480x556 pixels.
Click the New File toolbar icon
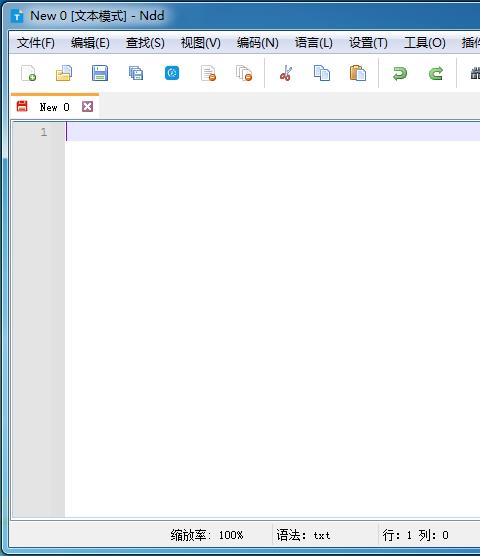(x=28, y=73)
